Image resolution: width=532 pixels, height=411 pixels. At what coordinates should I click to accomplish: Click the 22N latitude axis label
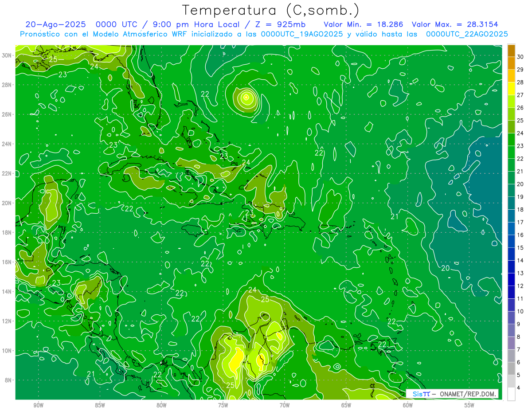point(7,173)
